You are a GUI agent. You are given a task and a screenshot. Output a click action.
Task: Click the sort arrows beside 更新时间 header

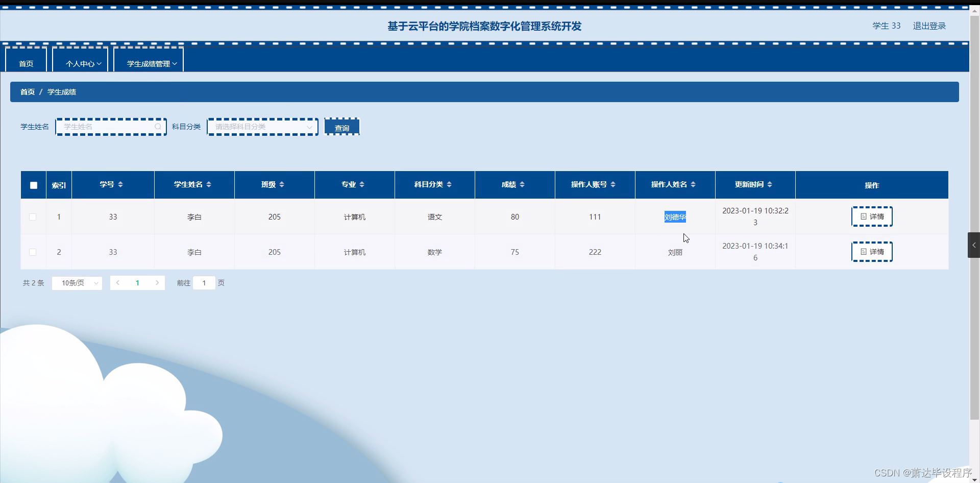point(770,184)
